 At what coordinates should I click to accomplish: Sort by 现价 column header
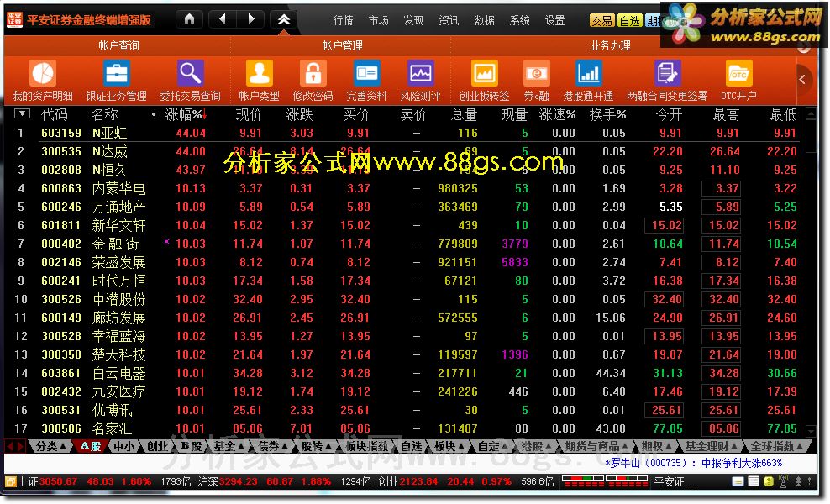click(x=249, y=114)
